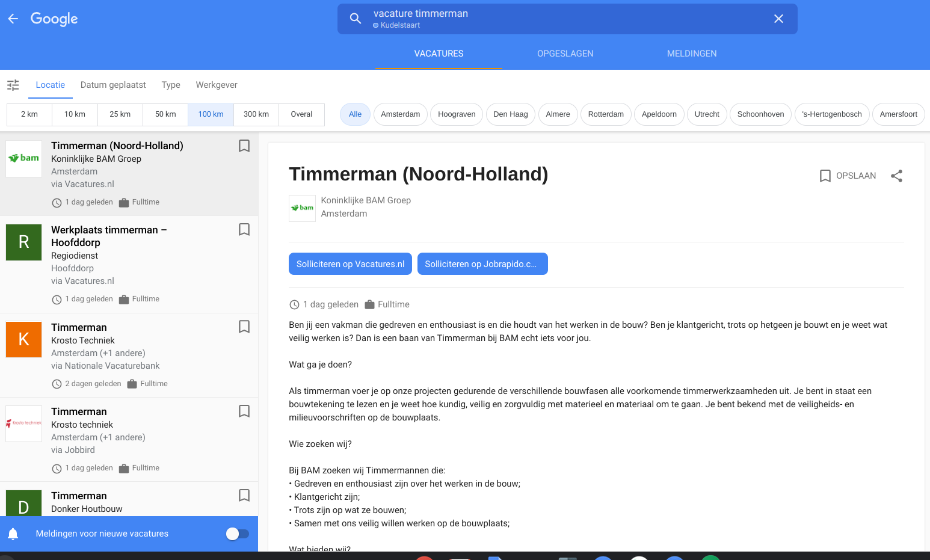Bookmark the Werkplaats timmerman Hoofddorp listing
This screenshot has height=560, width=930.
[244, 229]
